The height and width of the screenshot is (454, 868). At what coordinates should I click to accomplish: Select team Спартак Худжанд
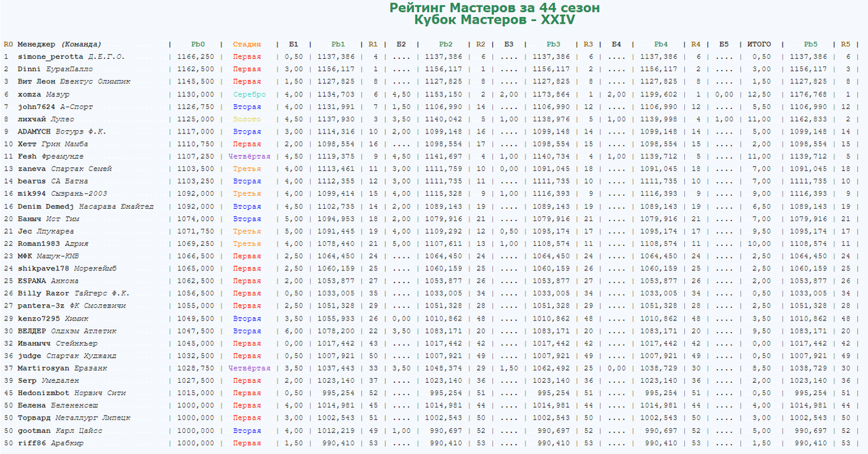click(82, 356)
